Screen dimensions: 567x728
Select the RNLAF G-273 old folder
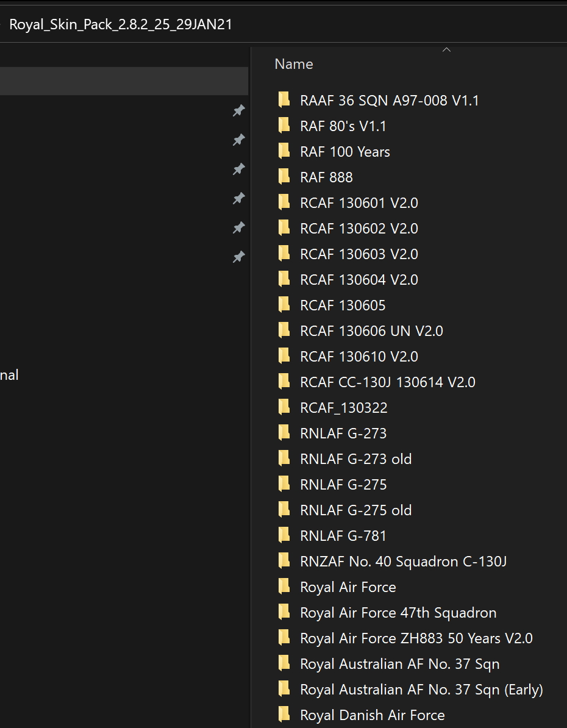click(355, 459)
